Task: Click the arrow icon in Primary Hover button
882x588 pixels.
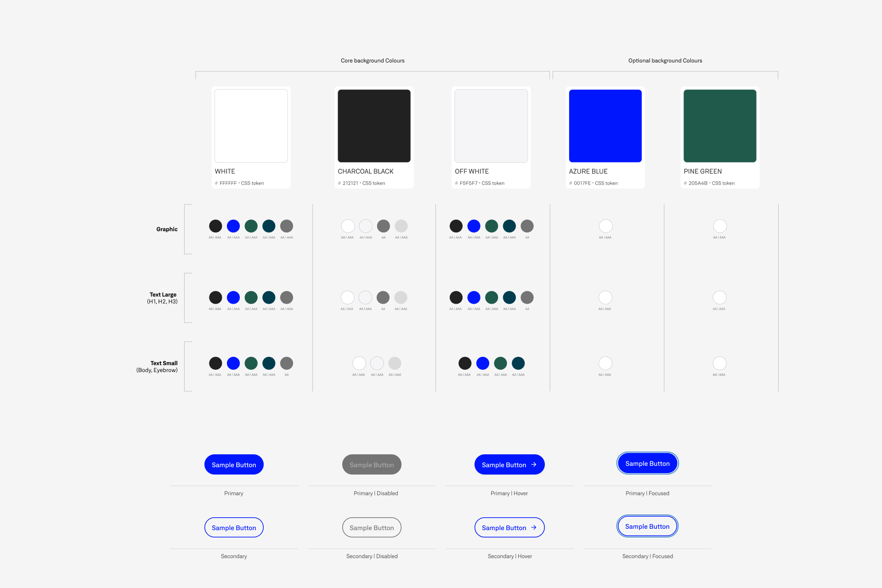Action: pos(534,464)
